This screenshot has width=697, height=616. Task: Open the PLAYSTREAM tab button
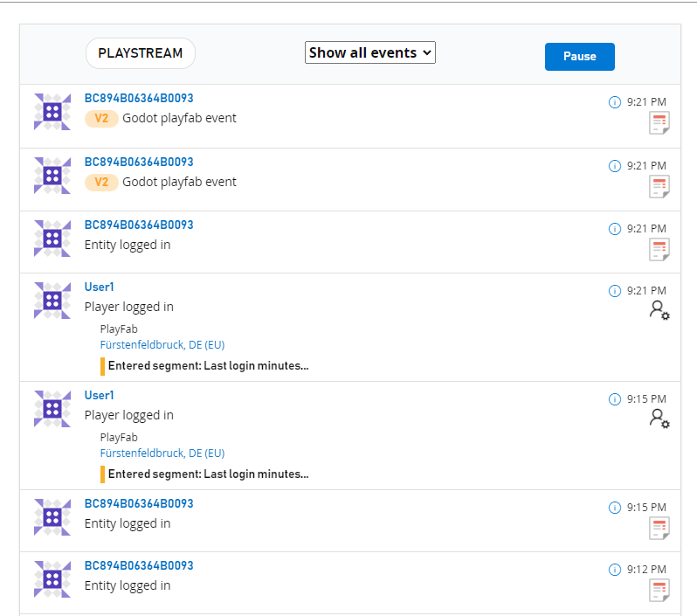[x=141, y=53]
